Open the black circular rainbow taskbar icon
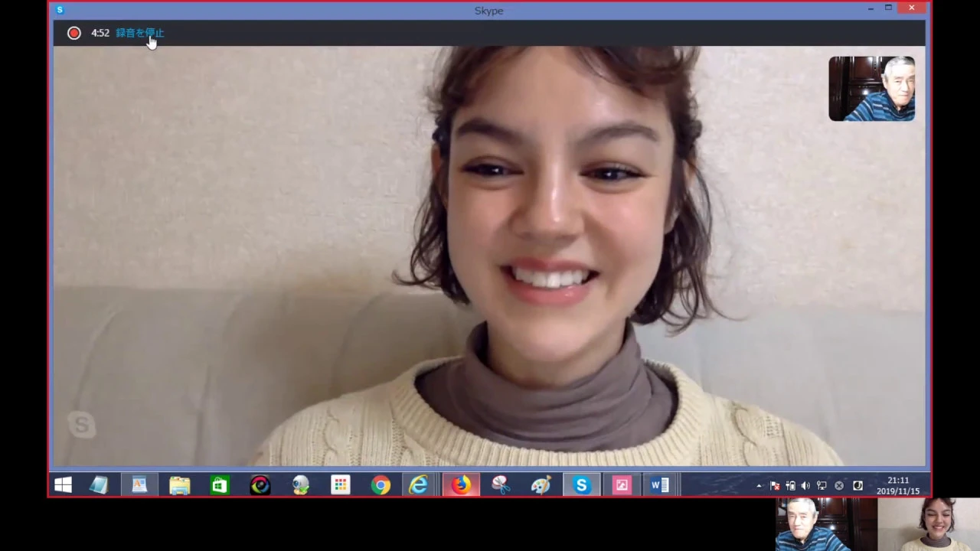Screen dimensions: 980x551 (260, 485)
